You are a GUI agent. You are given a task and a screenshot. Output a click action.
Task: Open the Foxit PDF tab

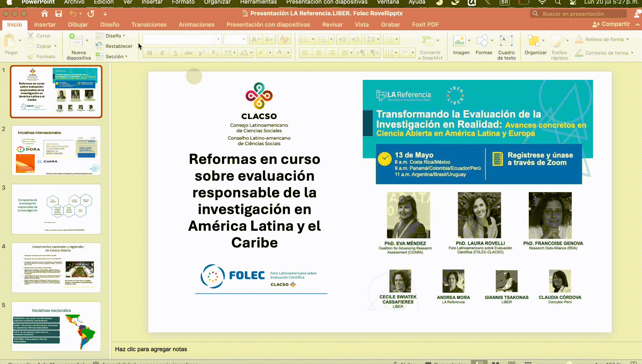[425, 25]
